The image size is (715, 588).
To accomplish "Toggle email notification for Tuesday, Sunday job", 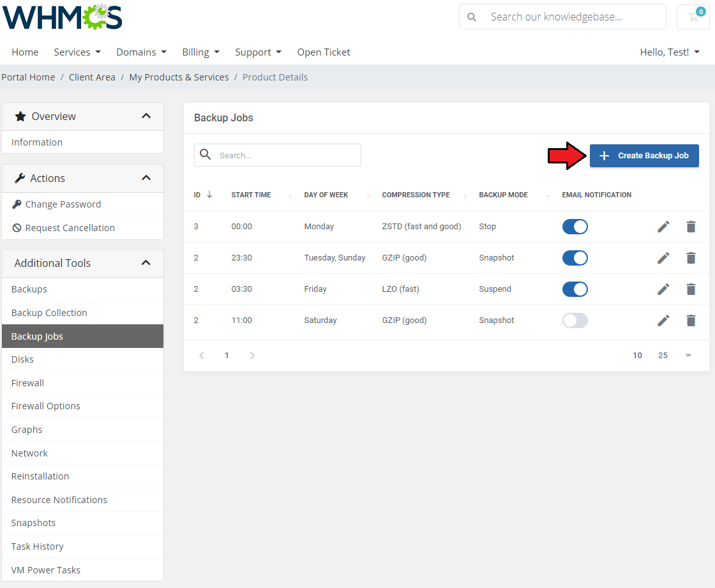I will click(575, 258).
